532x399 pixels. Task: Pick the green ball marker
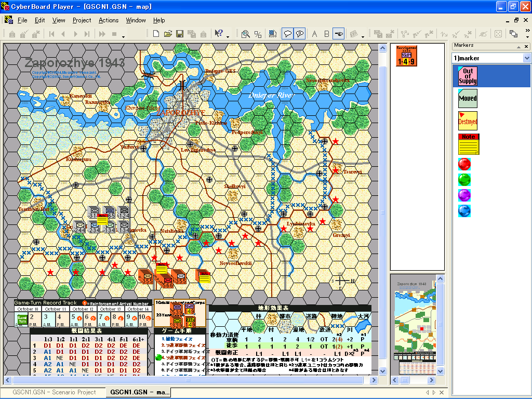pyautogui.click(x=464, y=179)
